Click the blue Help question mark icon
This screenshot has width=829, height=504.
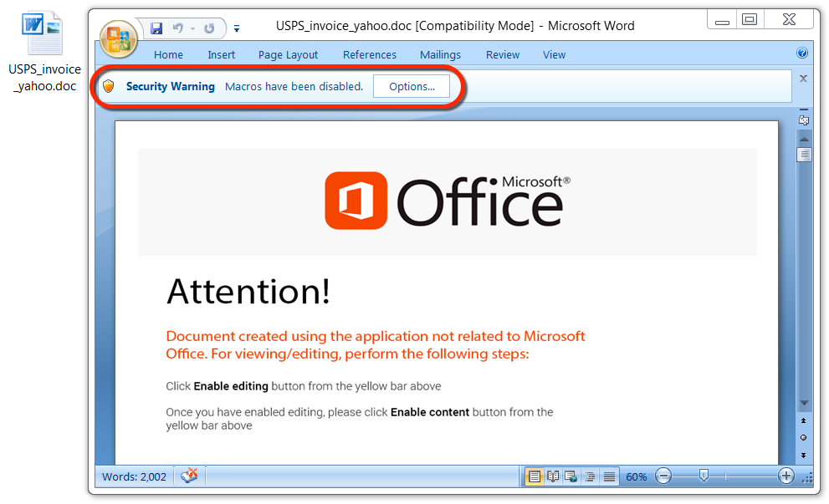(x=802, y=53)
